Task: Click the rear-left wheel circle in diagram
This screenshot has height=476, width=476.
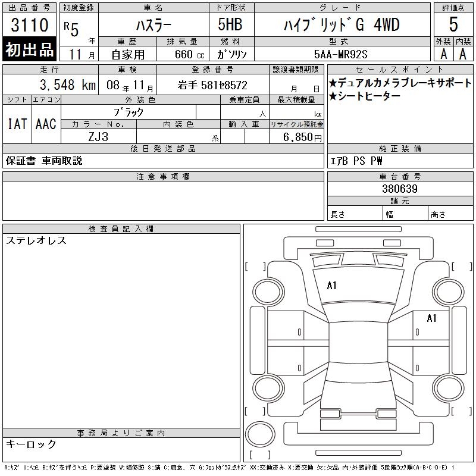Action: pyautogui.click(x=268, y=388)
